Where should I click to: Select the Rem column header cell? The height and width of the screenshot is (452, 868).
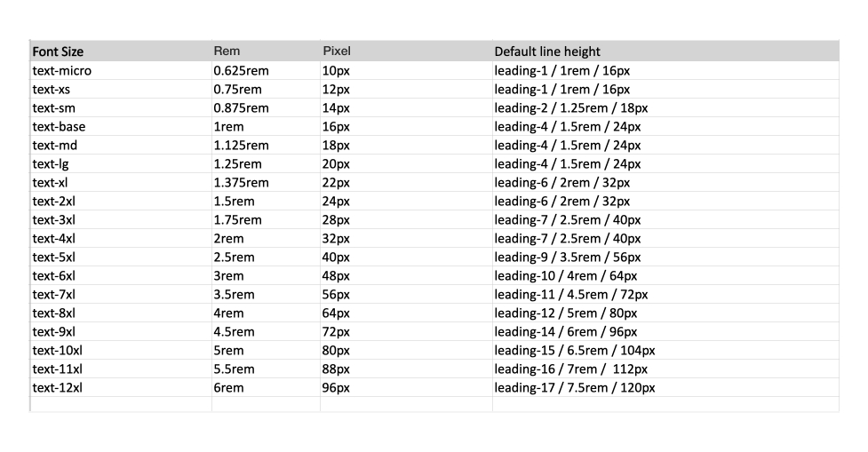point(227,52)
